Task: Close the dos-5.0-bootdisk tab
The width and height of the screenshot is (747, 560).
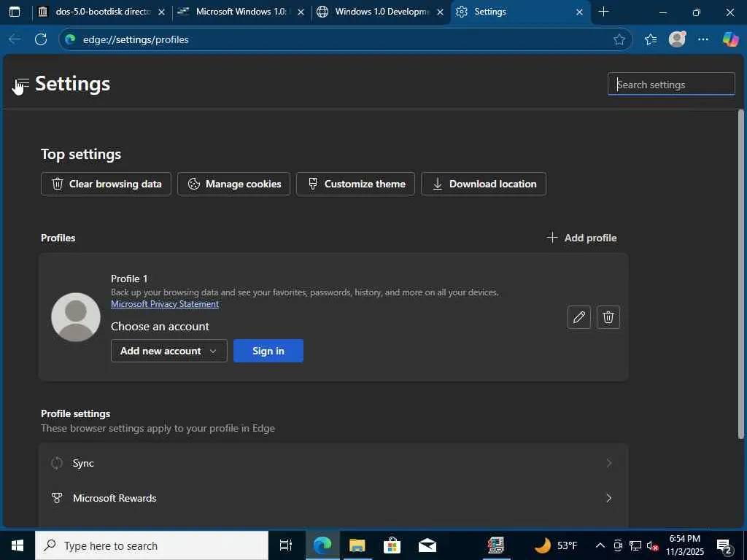Action: [x=161, y=12]
